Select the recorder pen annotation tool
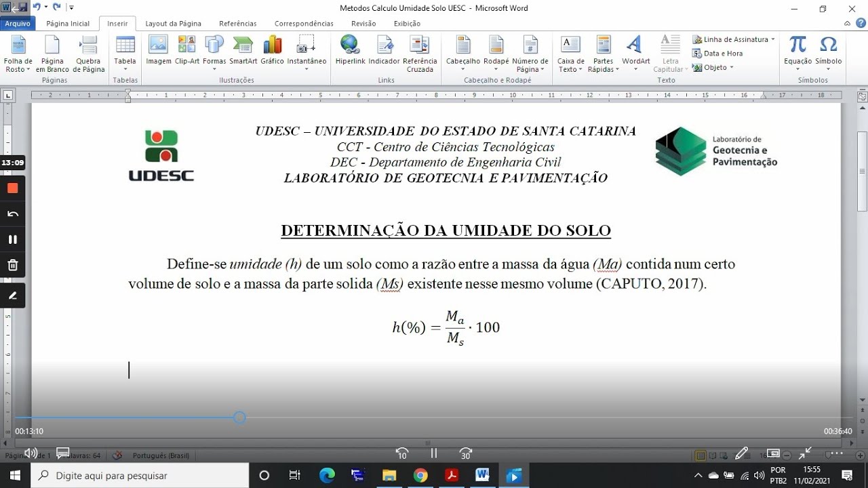The image size is (868, 488). (x=13, y=296)
